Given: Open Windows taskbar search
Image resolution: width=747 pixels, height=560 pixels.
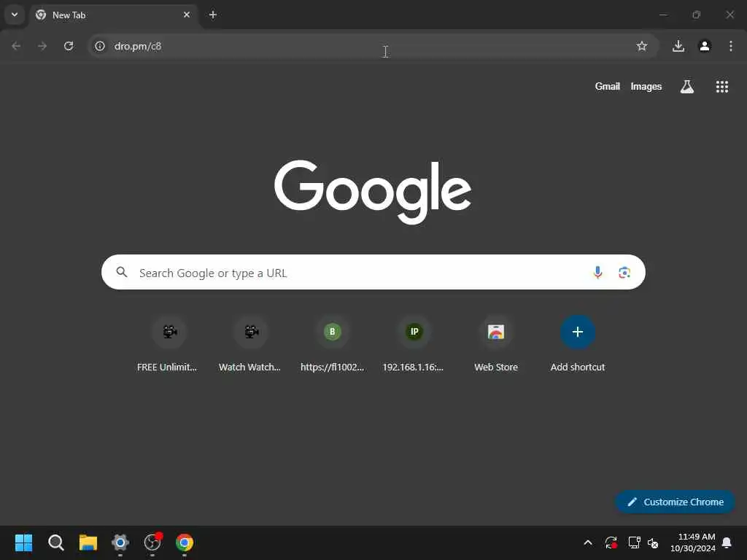Looking at the screenshot, I should [x=55, y=542].
